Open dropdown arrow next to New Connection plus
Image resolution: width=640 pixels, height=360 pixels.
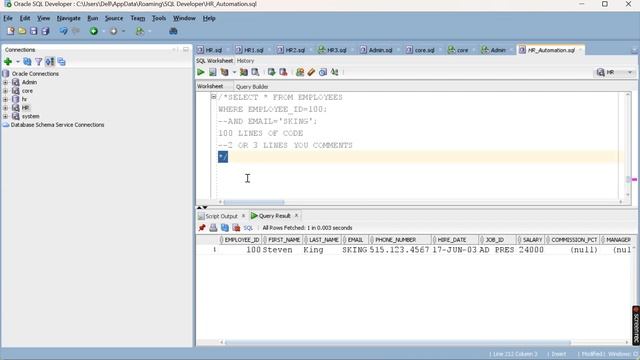point(18,62)
